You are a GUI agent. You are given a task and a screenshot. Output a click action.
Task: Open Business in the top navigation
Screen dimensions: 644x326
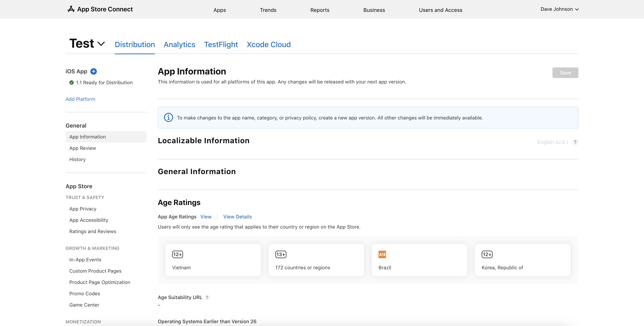(x=374, y=10)
